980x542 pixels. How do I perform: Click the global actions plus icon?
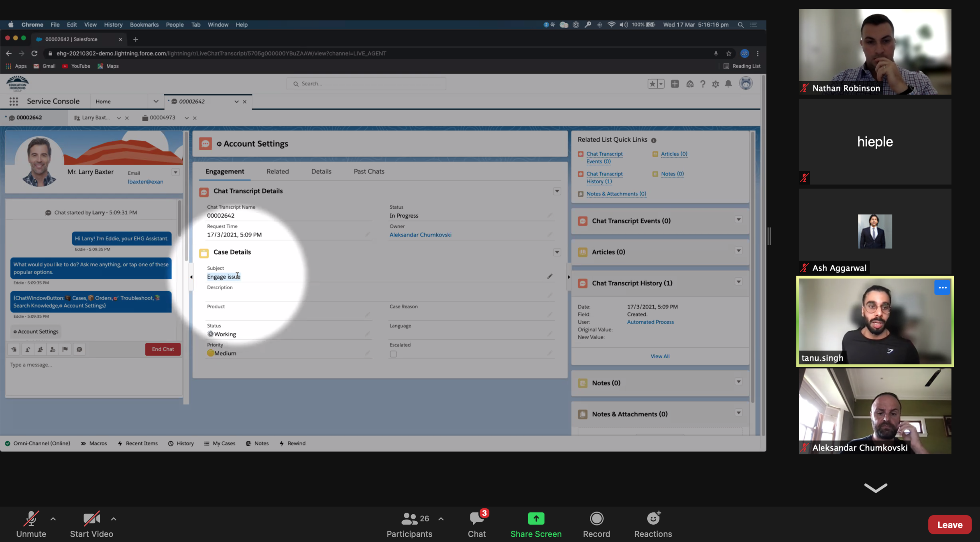[x=675, y=84]
